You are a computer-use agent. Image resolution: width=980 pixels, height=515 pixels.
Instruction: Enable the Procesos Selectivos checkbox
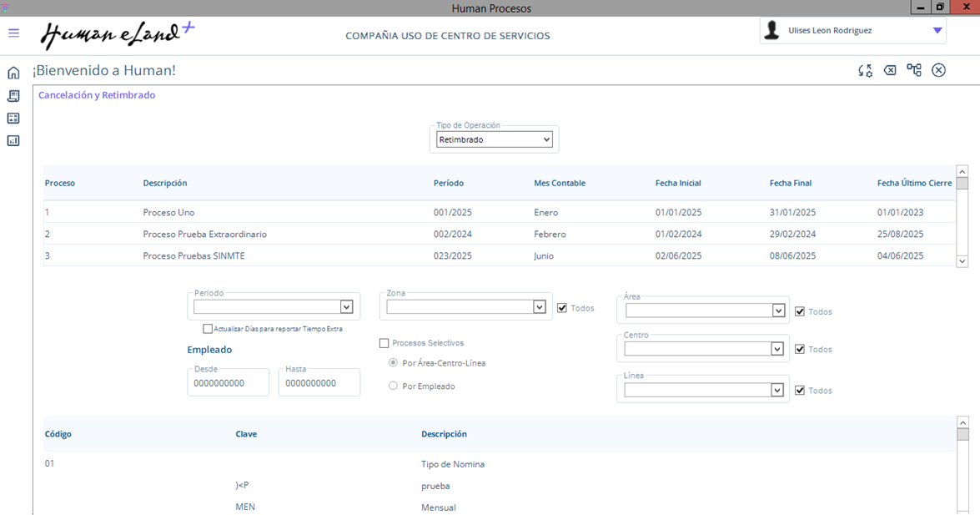384,343
